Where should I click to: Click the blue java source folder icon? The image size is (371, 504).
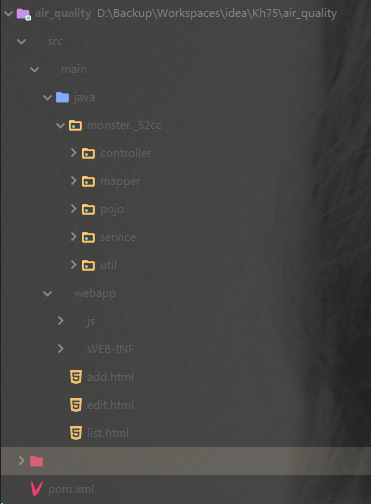click(x=62, y=97)
